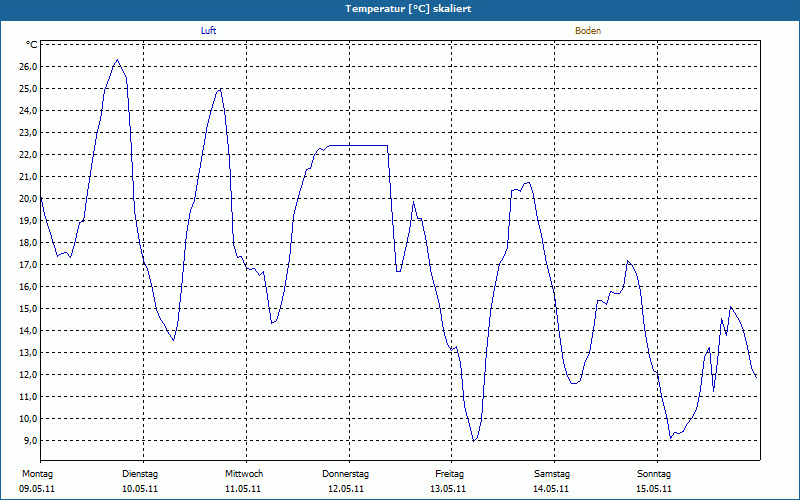
Task: Click the Sonntag day label
Action: tap(654, 474)
